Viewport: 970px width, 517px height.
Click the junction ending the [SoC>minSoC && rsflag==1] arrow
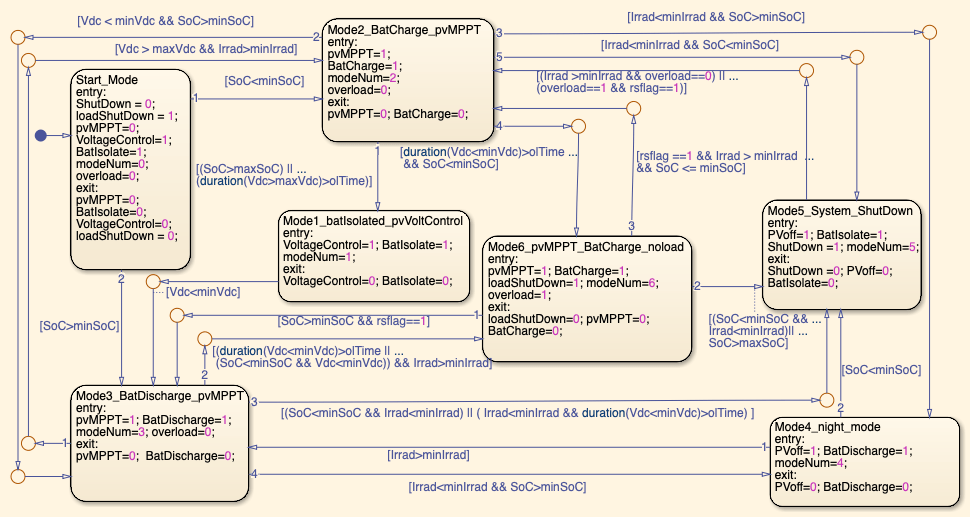(177, 315)
